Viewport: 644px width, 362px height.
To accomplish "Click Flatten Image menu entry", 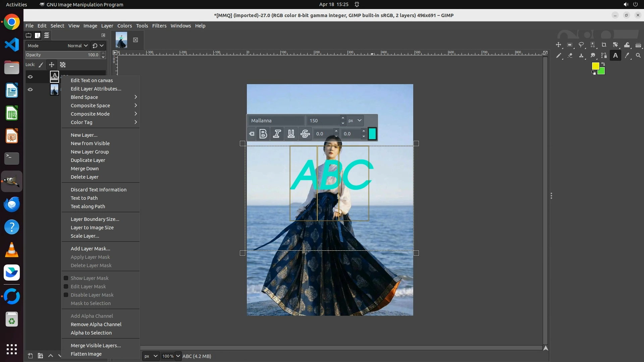I will [86, 354].
